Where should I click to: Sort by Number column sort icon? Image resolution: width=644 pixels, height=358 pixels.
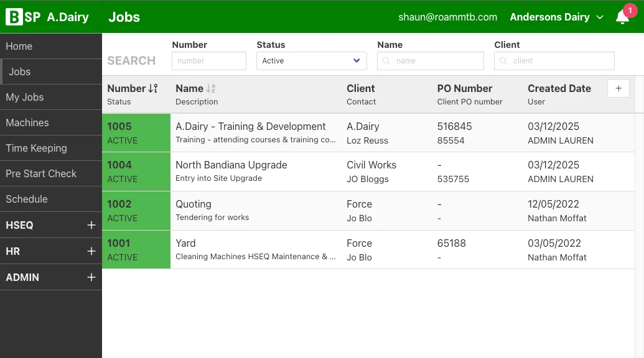click(153, 89)
